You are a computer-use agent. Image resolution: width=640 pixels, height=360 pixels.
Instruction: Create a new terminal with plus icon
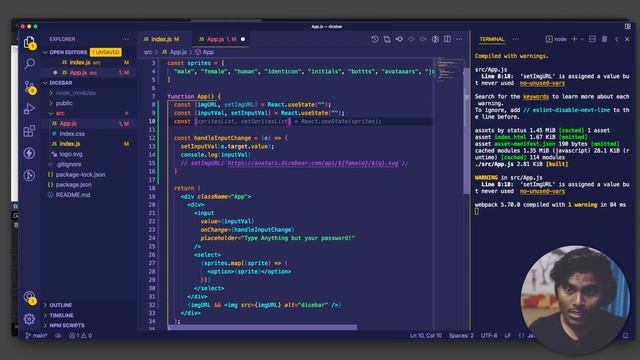pos(574,39)
